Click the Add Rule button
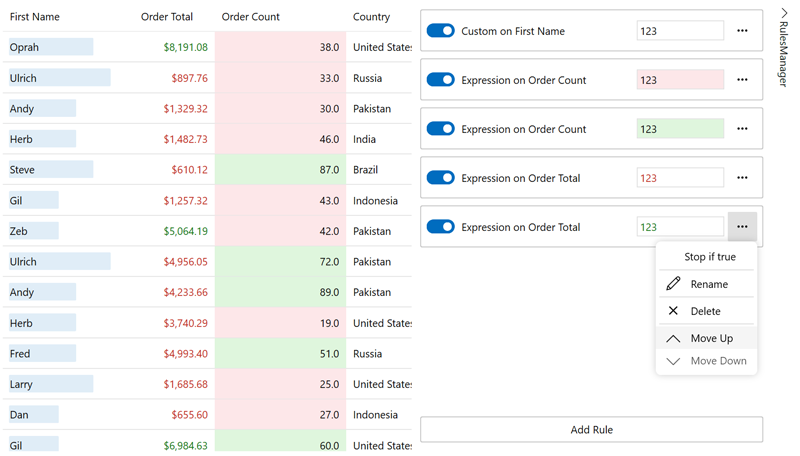The width and height of the screenshot is (800, 456). pyautogui.click(x=591, y=430)
